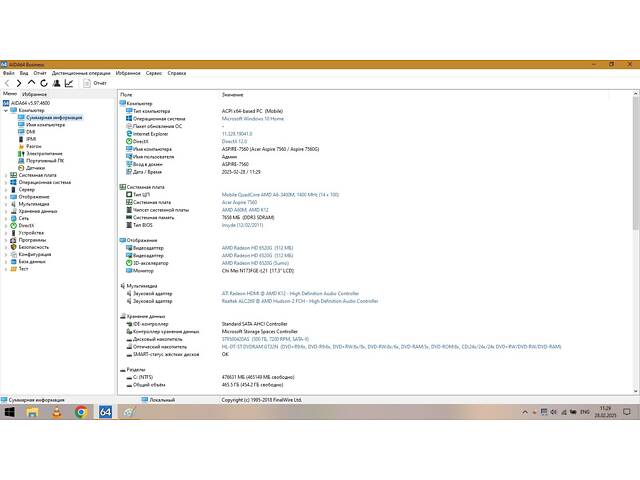Click the Датчики sensor icon in tree
This screenshot has height=480, width=640.
tap(21, 168)
